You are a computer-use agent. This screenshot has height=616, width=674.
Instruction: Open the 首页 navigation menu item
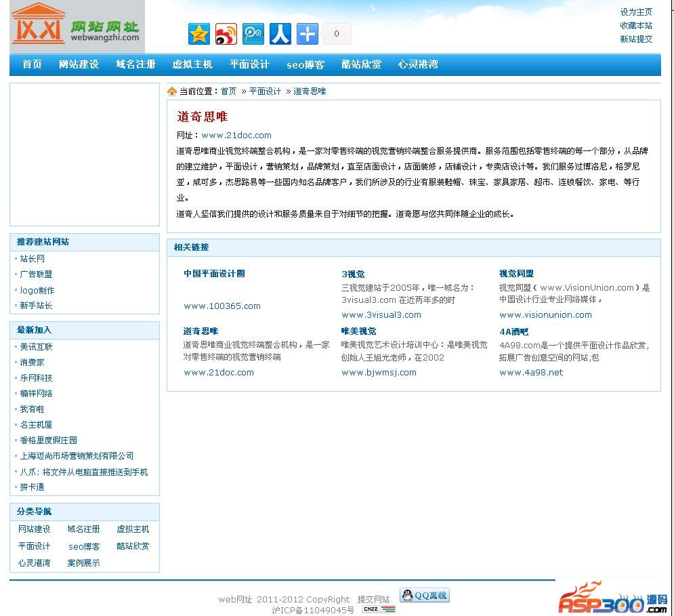(x=33, y=64)
